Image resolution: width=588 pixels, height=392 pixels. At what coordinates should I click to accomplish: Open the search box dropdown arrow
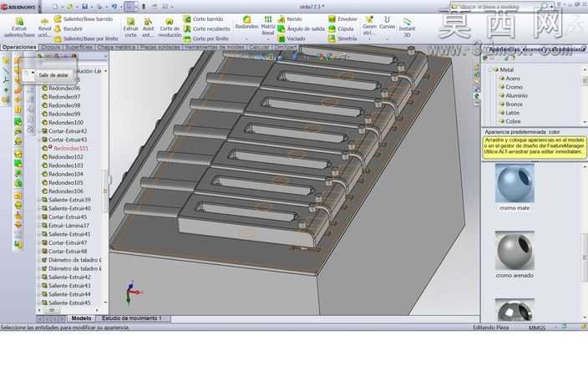[551, 7]
